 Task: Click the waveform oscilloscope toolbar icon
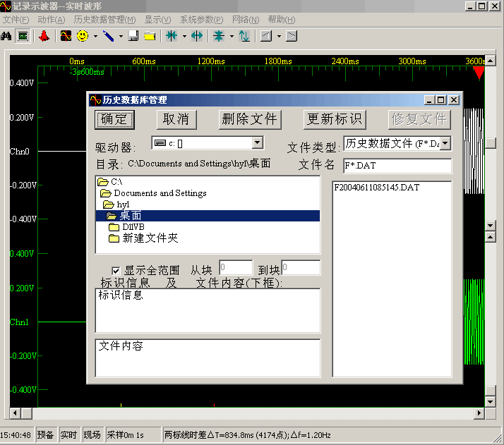pyautogui.click(x=66, y=36)
